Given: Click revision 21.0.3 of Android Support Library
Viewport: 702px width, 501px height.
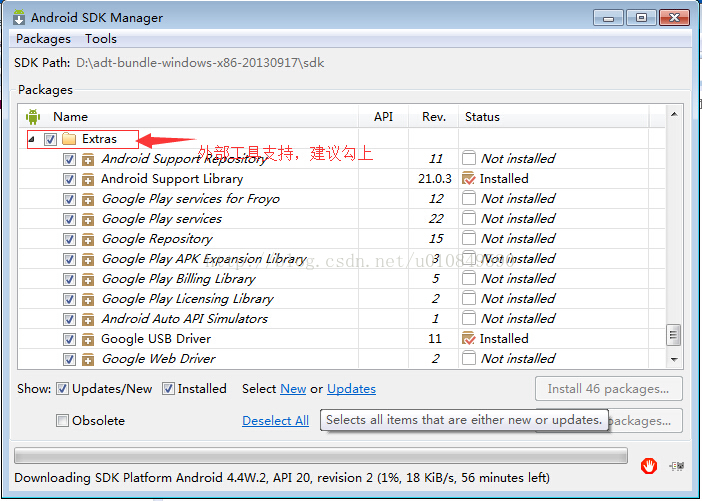Looking at the screenshot, I should click(x=435, y=179).
